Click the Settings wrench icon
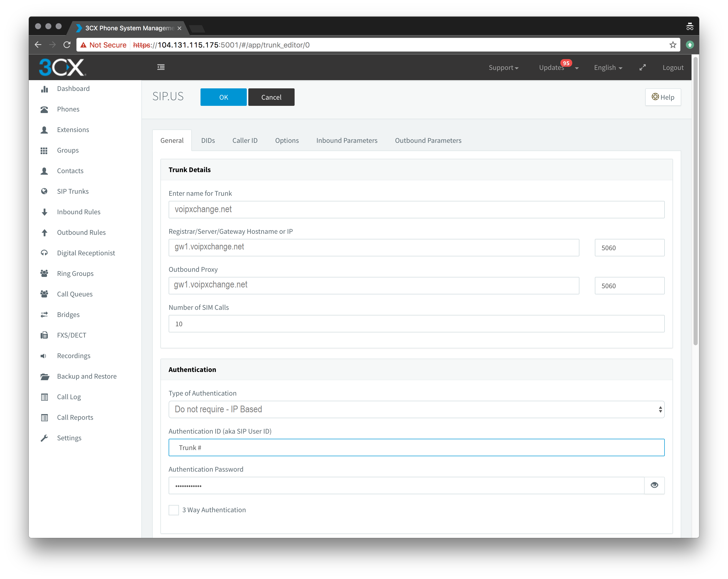Screen dimensions: 728x579 pos(44,438)
